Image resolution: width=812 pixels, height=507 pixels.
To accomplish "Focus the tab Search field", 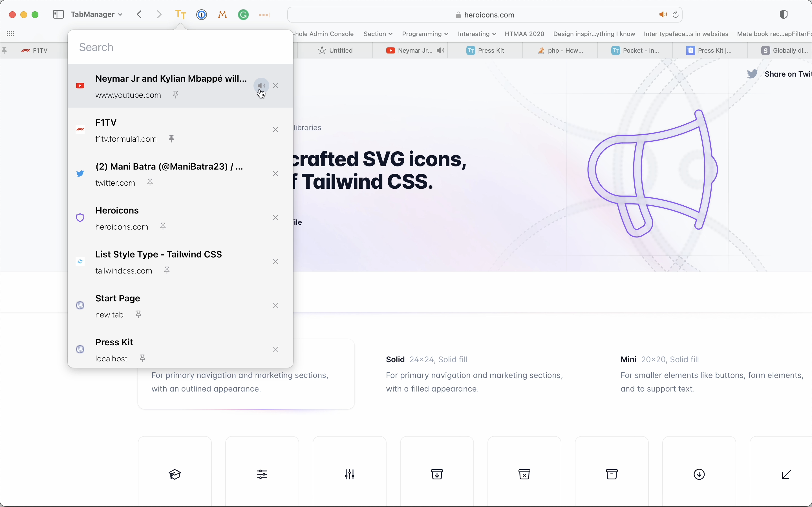I will (180, 47).
